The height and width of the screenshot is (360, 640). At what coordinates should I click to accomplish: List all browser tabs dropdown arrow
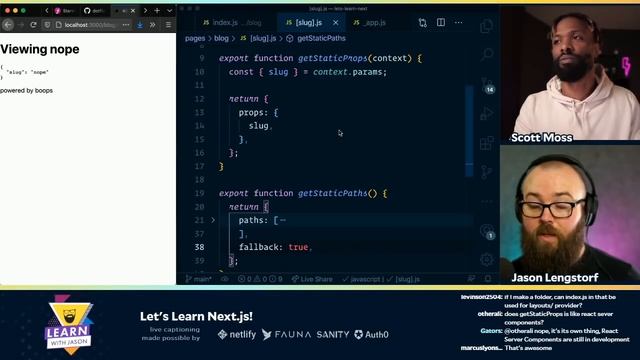pos(169,11)
